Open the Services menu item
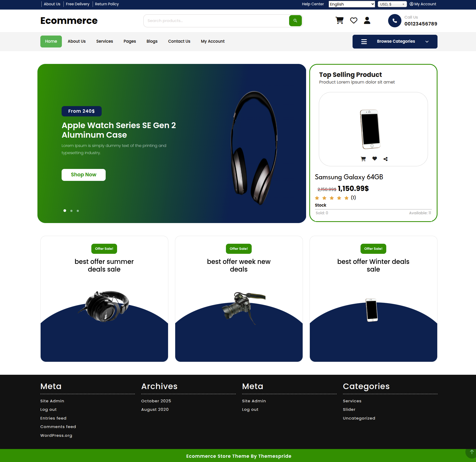The image size is (476, 462). (105, 41)
